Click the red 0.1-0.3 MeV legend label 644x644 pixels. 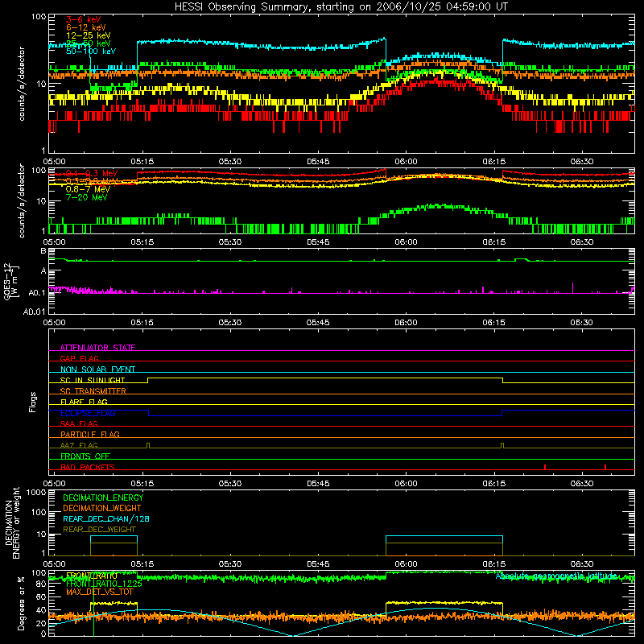(x=92, y=173)
